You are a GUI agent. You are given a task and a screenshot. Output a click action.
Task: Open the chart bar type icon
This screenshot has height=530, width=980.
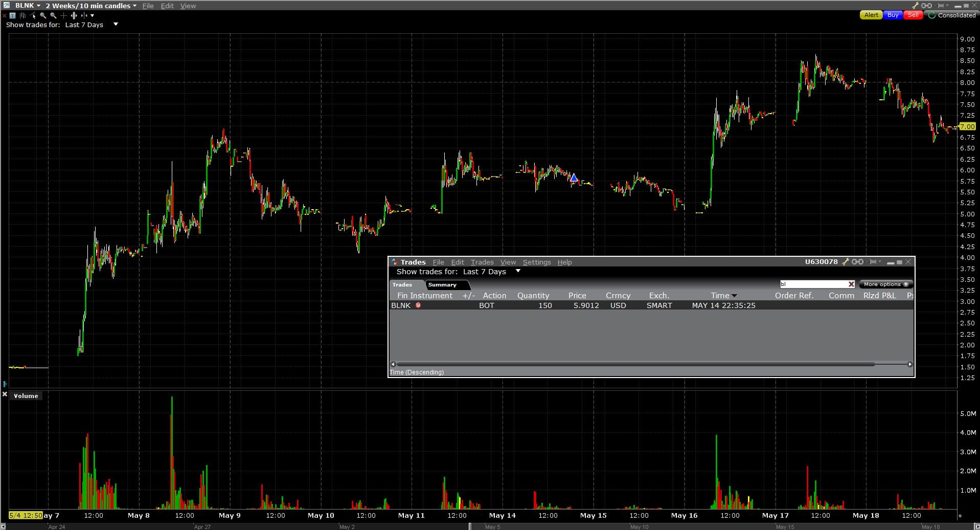22,15
